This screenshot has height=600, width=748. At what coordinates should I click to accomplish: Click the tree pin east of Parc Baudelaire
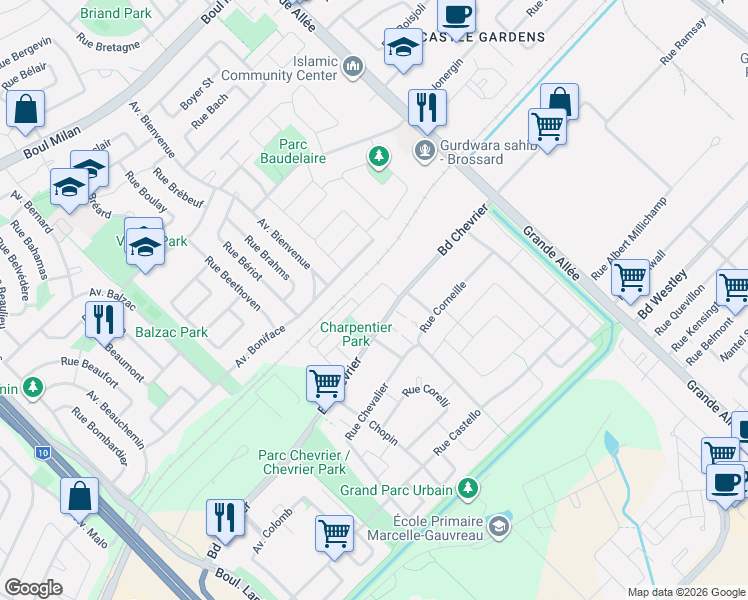coord(379,157)
